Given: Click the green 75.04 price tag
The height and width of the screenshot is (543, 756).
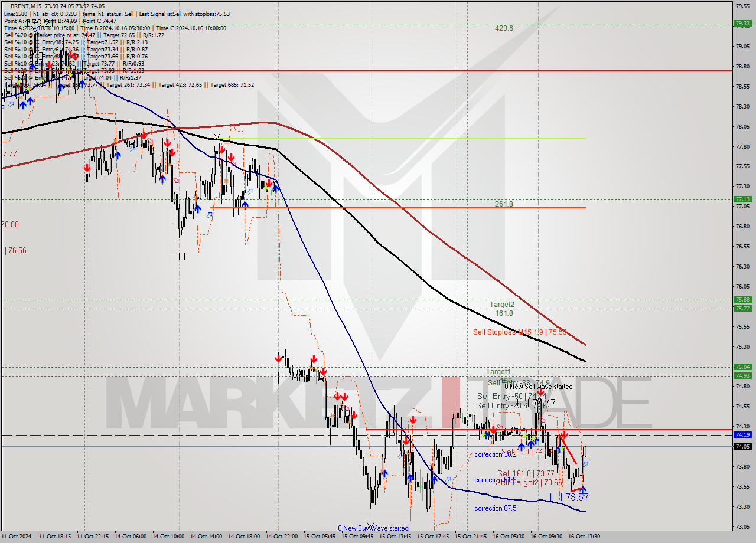Looking at the screenshot, I should click(x=742, y=367).
